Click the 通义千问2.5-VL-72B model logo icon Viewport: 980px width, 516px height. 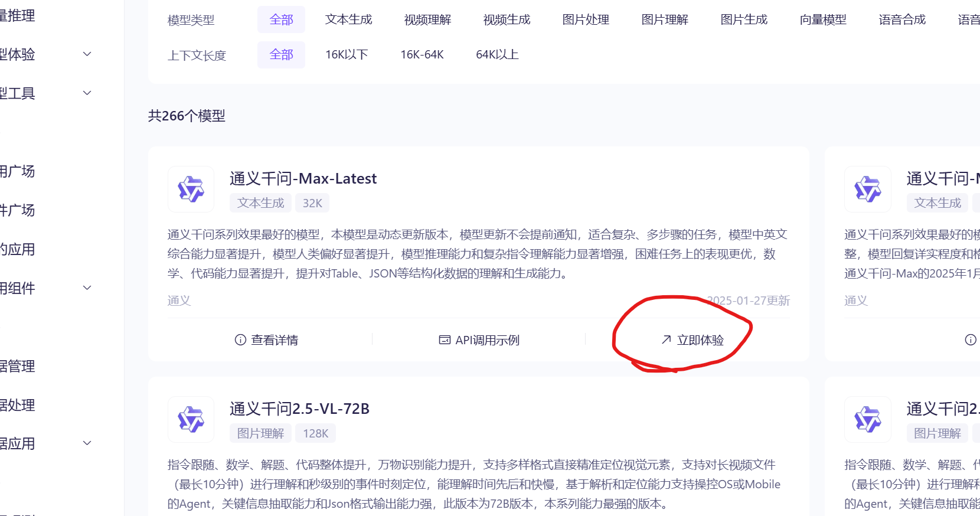point(191,419)
